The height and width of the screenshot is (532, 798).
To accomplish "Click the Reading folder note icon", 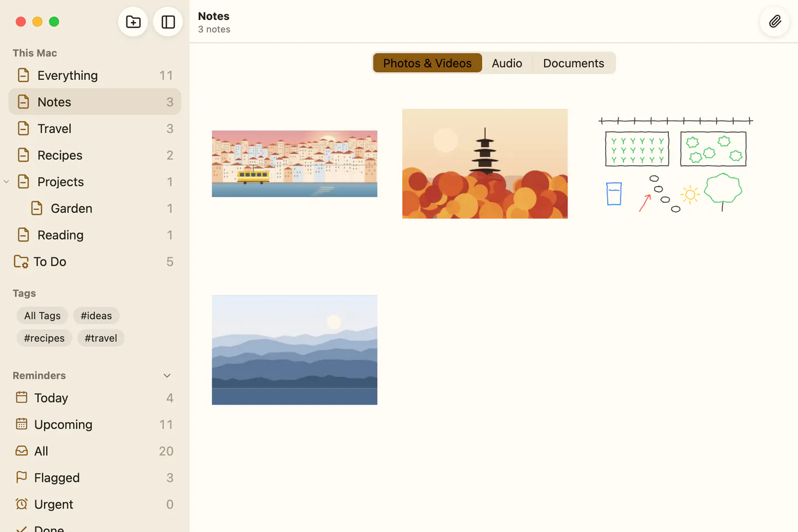I will pyautogui.click(x=23, y=234).
